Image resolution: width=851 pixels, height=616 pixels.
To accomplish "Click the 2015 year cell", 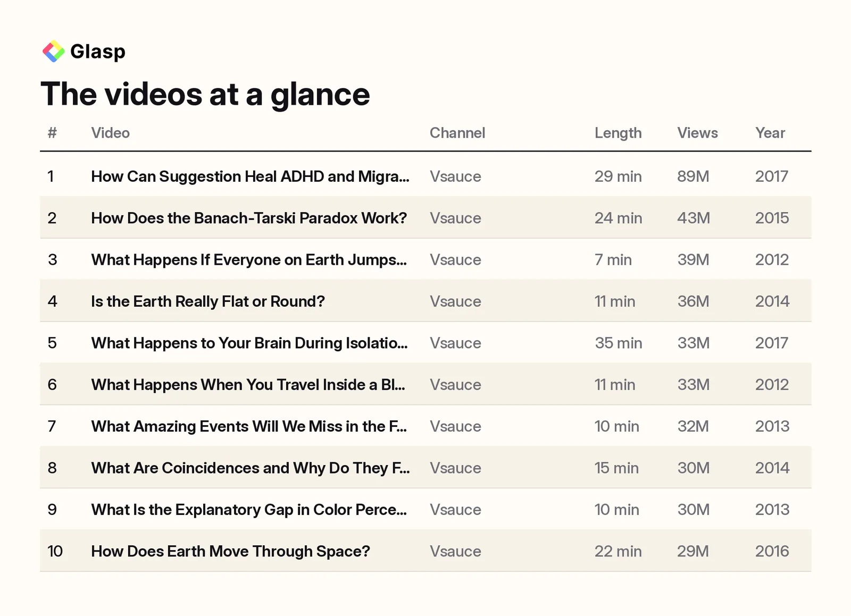I will pos(772,218).
